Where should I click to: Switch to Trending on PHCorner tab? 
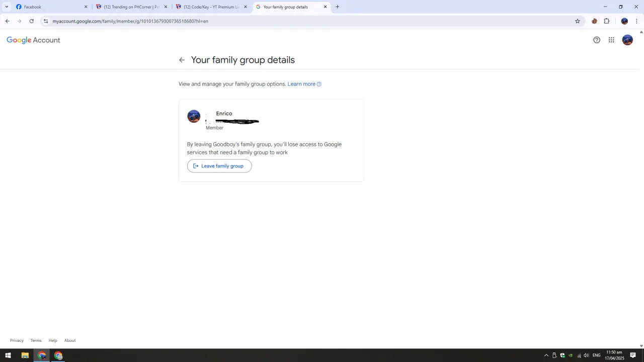(x=132, y=7)
